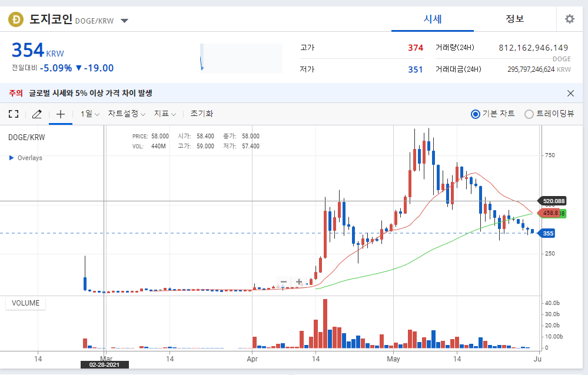Click the May label on time axis
This screenshot has height=375, width=588.
click(x=393, y=359)
